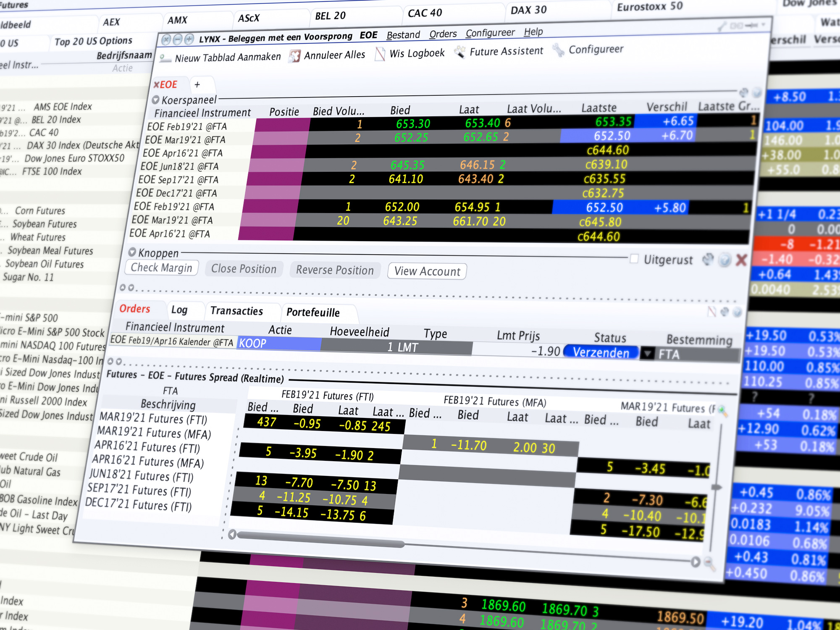Open Knoppen panel help icon
840x630 pixels.
click(x=724, y=260)
